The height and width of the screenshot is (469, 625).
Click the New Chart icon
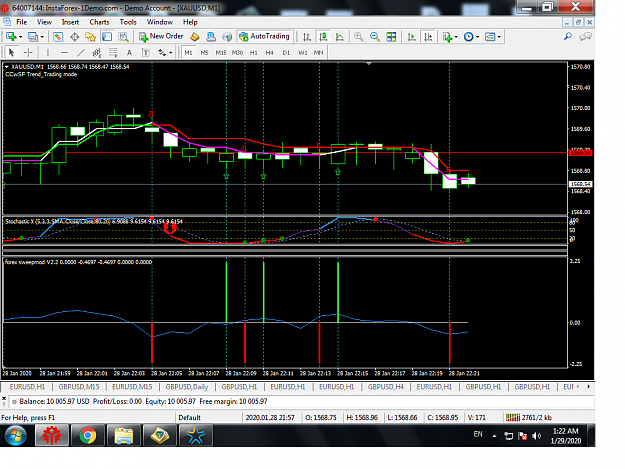click(x=11, y=37)
